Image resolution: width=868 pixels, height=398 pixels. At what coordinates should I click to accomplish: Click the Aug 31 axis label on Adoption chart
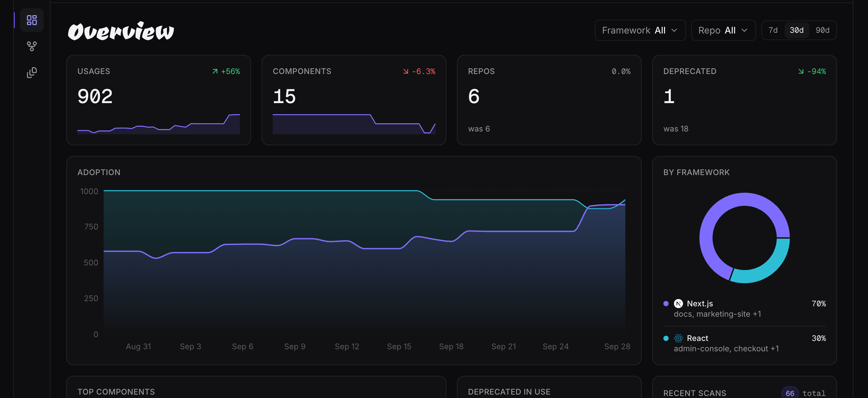tap(138, 346)
